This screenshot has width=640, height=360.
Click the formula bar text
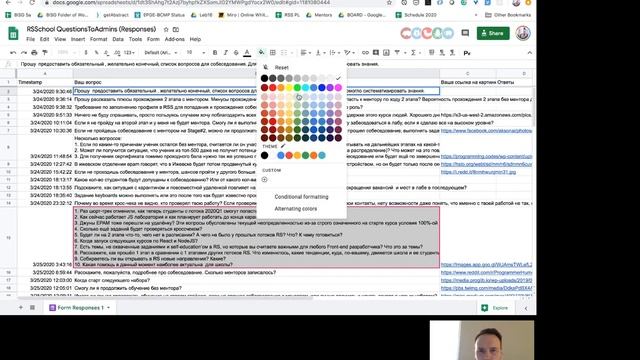(x=200, y=64)
